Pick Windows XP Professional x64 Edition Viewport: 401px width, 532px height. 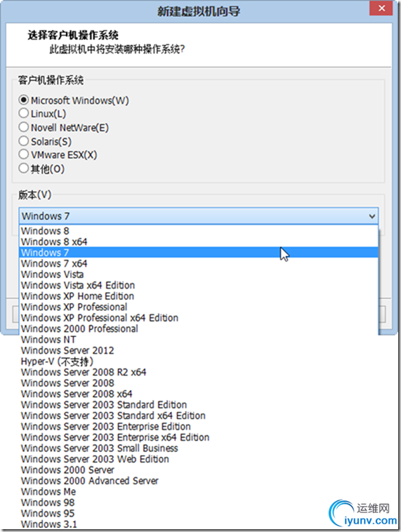(199, 317)
